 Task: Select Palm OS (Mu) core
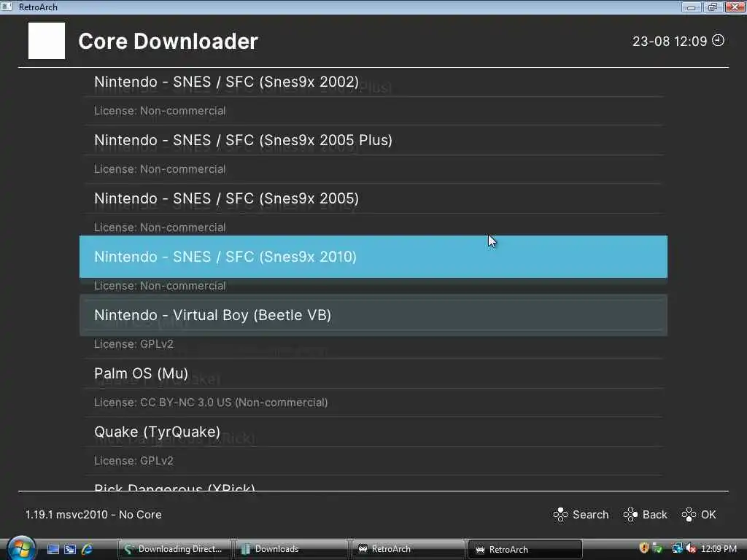click(x=373, y=373)
